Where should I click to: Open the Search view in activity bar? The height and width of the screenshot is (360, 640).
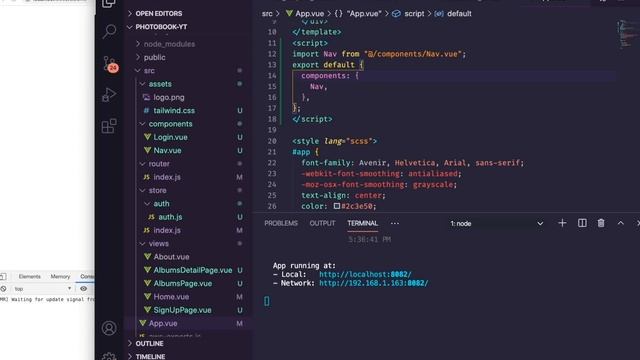[x=109, y=31]
